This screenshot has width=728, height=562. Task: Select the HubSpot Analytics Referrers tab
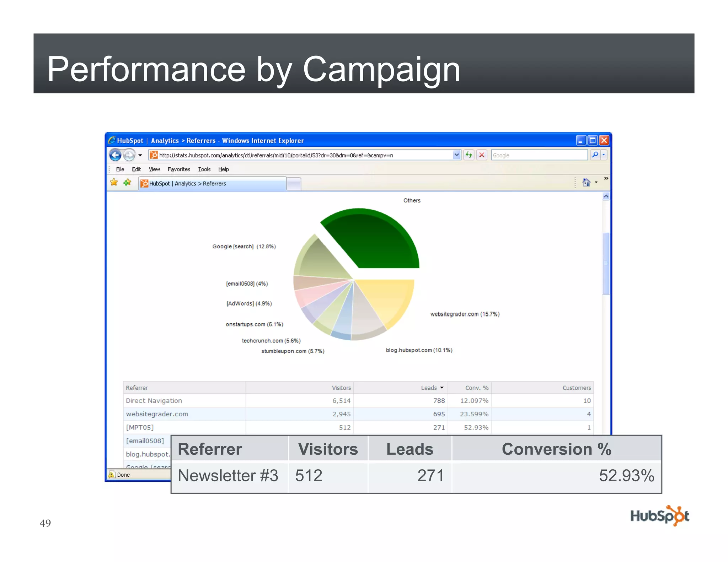[212, 184]
